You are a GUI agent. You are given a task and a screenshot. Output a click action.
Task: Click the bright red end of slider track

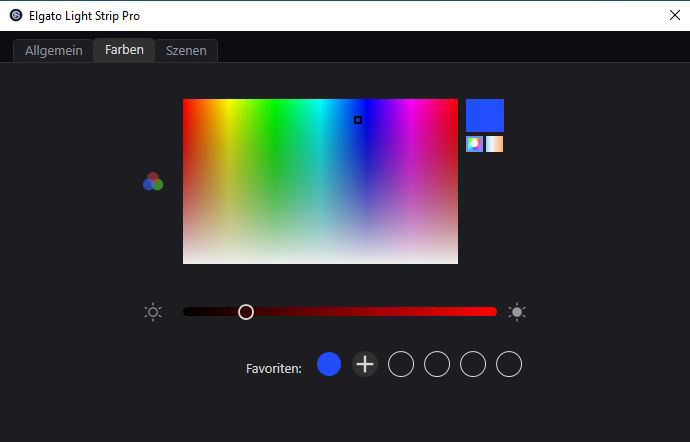coord(488,312)
